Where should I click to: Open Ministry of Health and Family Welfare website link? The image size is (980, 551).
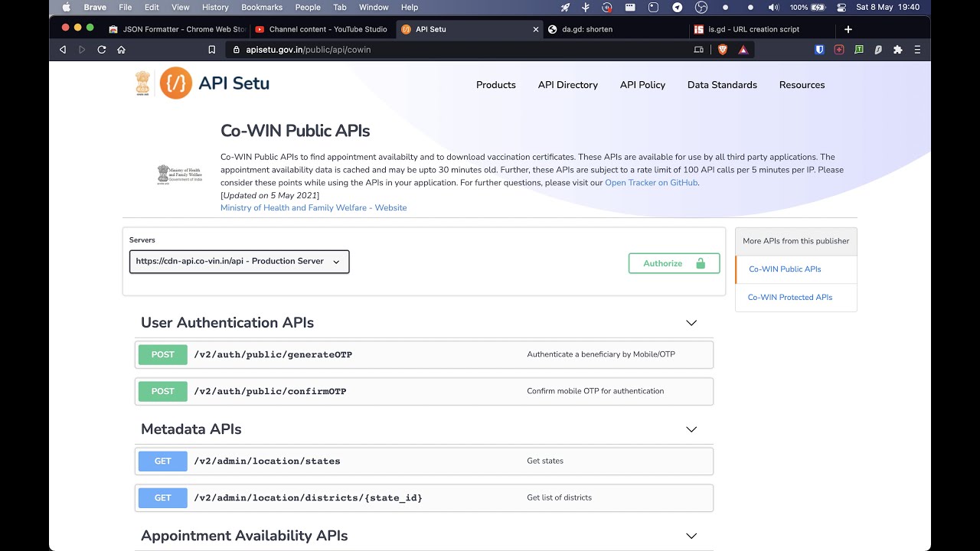tap(313, 208)
